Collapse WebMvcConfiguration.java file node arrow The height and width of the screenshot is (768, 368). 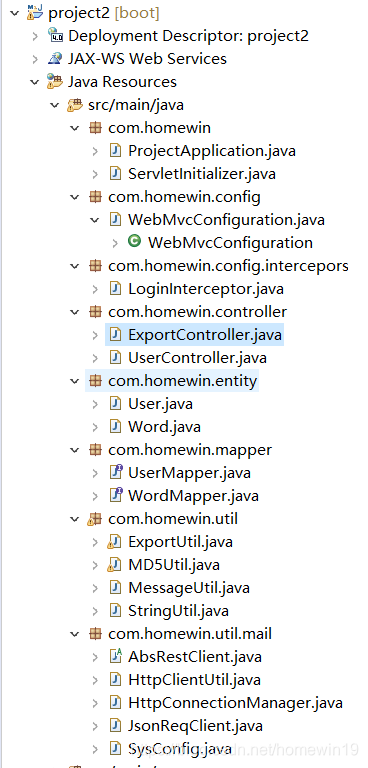tap(95, 220)
